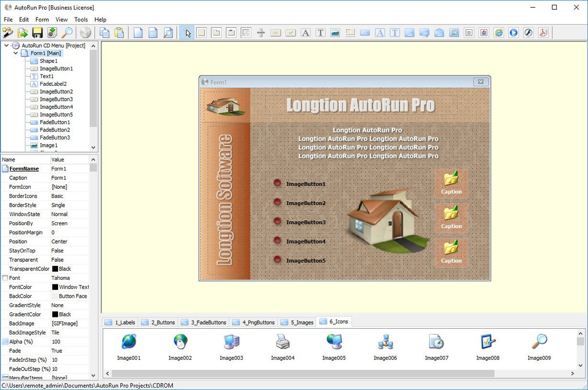The image size is (588, 390).
Task: Click the preview form page icon with magnifier
Action: click(167, 33)
